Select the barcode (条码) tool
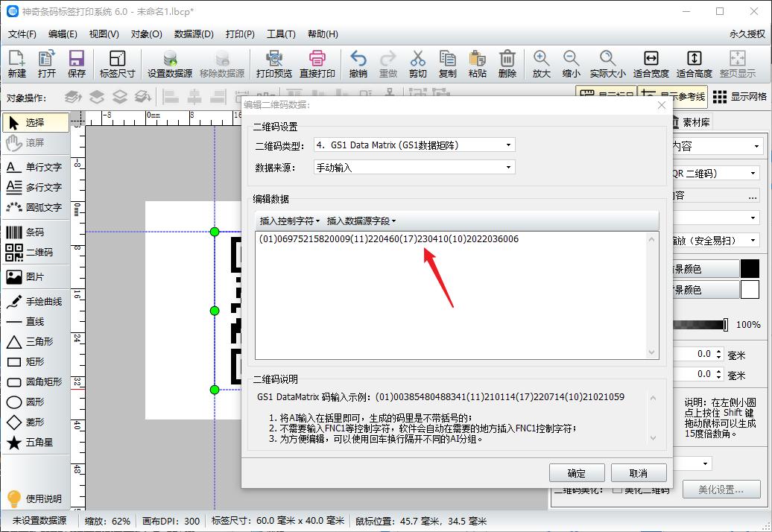772x532 pixels. 36,232
